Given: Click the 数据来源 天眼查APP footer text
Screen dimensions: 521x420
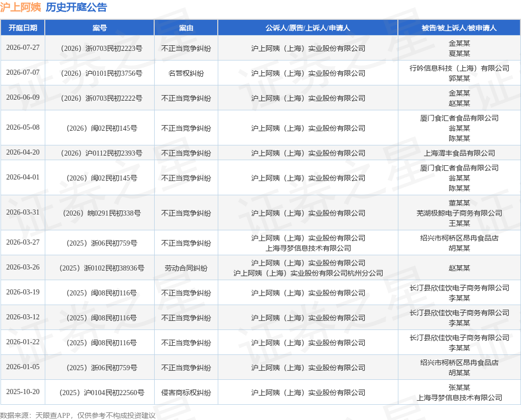Looking at the screenshot, I should 78,415.
